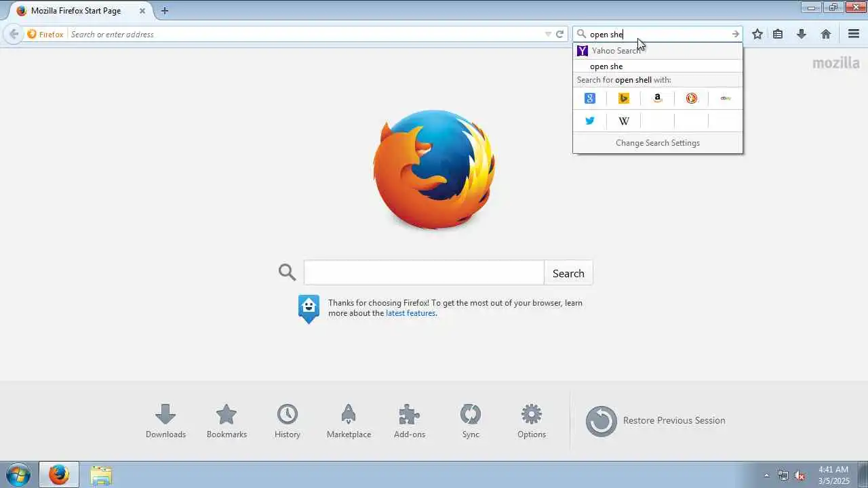Click the back navigation arrow
Image resolution: width=868 pixels, height=488 pixels.
pos(14,34)
